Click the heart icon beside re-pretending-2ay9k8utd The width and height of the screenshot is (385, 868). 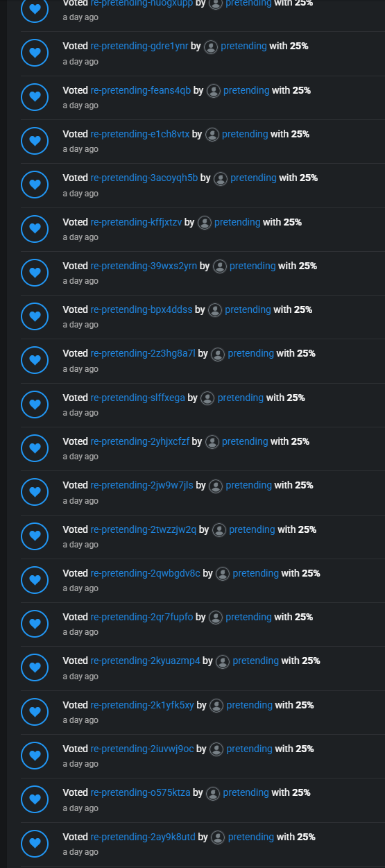[35, 844]
